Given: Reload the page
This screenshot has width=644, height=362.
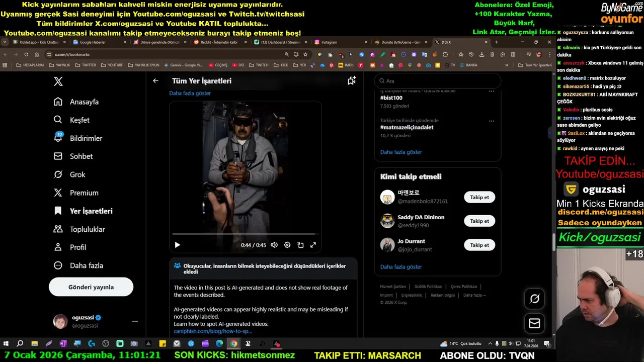Looking at the screenshot, I should click(26, 54).
